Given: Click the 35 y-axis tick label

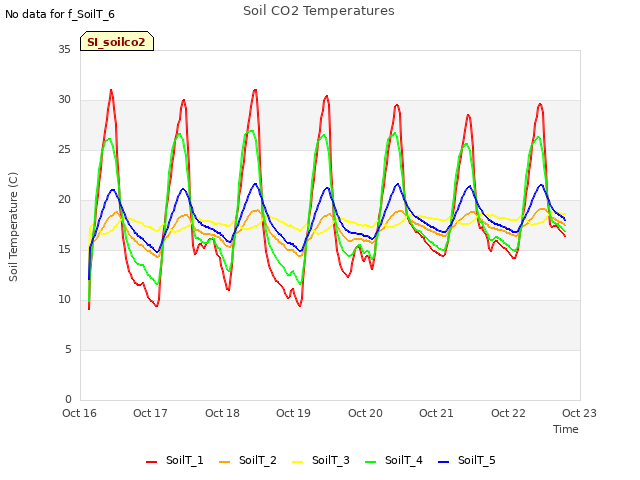Looking at the screenshot, I should click(64, 49).
